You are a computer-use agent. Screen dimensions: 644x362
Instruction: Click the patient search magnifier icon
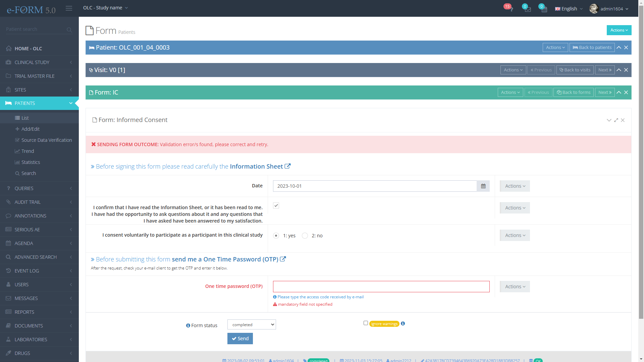(x=69, y=30)
